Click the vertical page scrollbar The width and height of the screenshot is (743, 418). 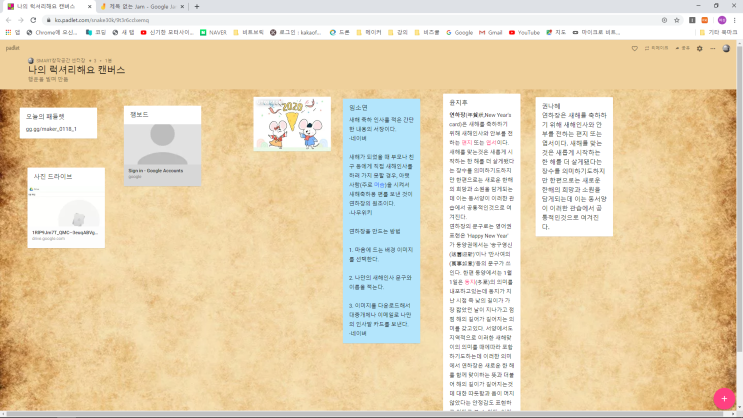point(740,197)
